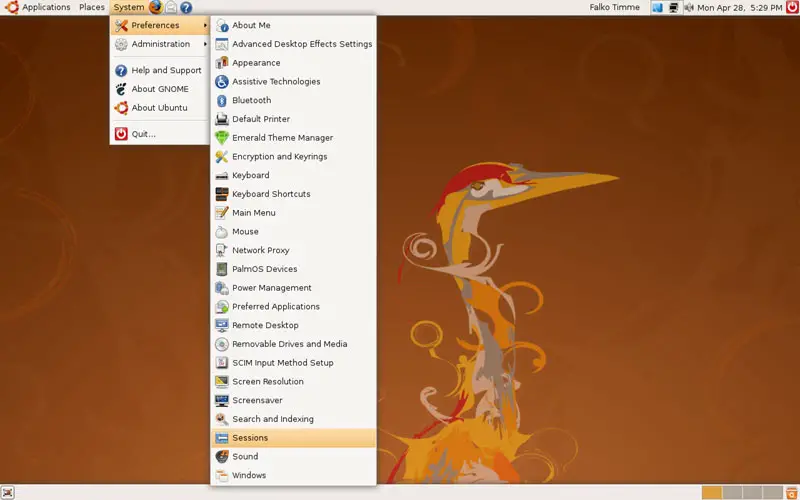Image resolution: width=800 pixels, height=500 pixels.
Task: Open Help and Support
Action: (160, 70)
